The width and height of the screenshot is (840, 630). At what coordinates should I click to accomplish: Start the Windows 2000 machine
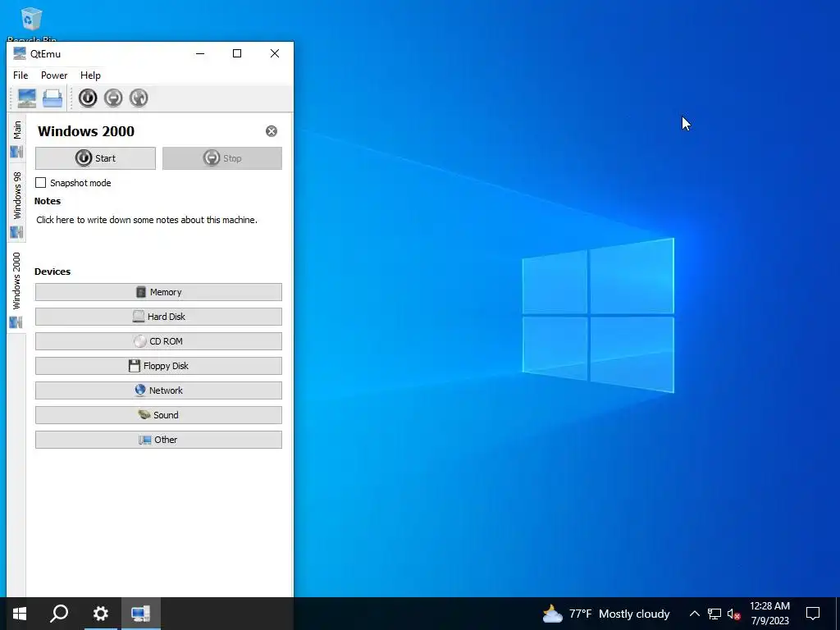(x=95, y=158)
